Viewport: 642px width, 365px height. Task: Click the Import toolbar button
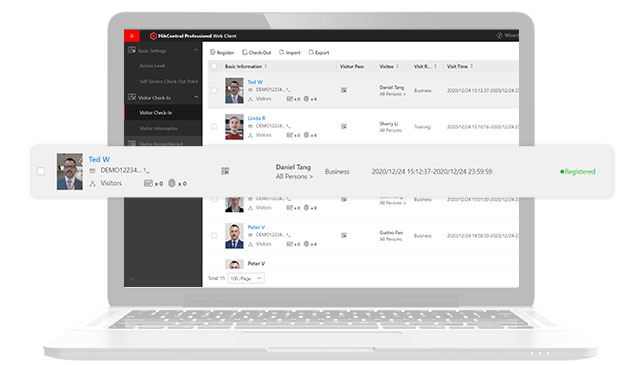(x=289, y=52)
